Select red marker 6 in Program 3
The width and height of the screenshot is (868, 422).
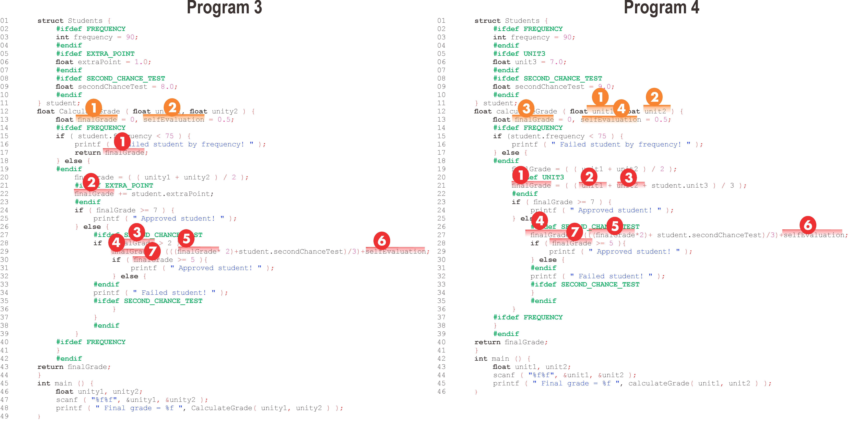click(382, 241)
